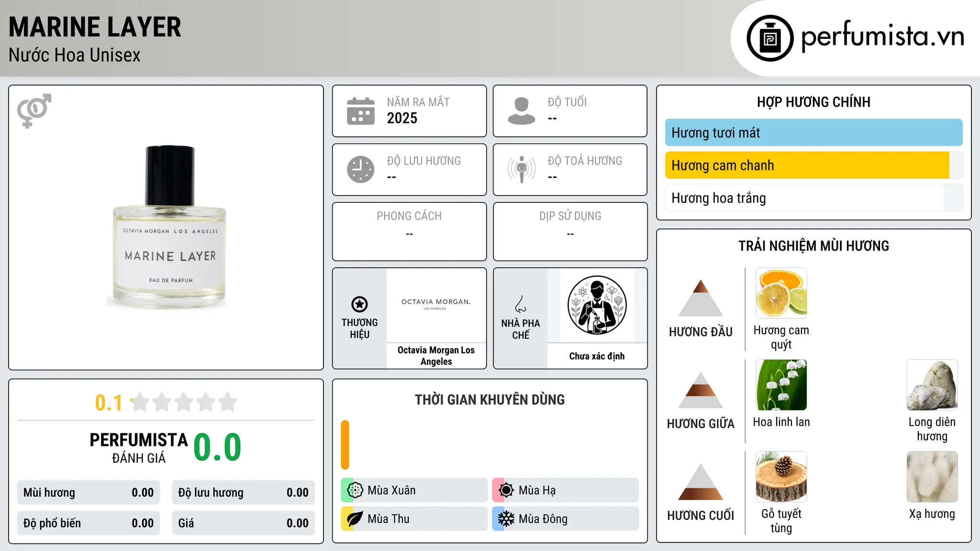The width and height of the screenshot is (980, 551).
Task: Open the Octavia Morgan brand logo image
Action: point(436,305)
